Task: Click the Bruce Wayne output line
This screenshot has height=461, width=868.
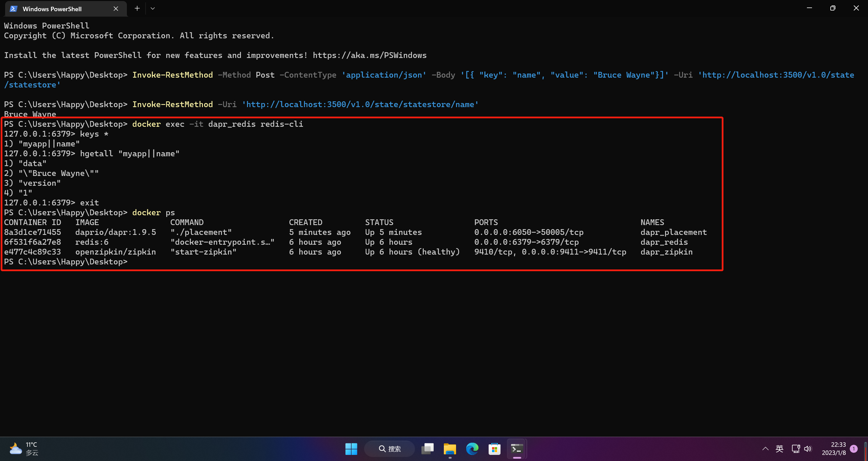Action: pyautogui.click(x=30, y=114)
